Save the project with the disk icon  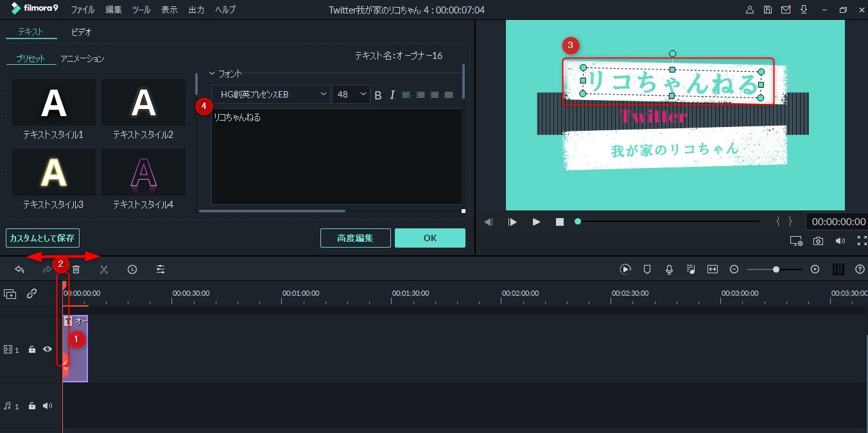click(x=768, y=10)
